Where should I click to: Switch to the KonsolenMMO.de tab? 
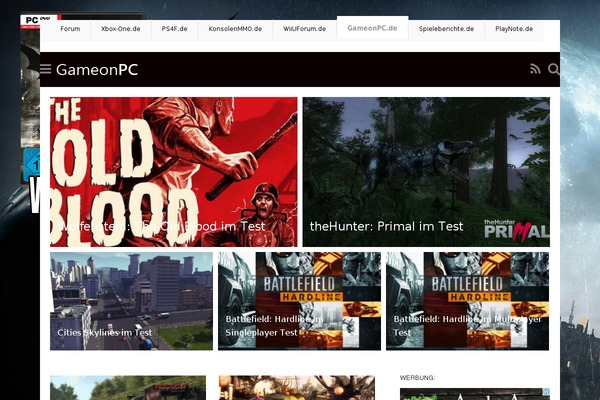(235, 29)
